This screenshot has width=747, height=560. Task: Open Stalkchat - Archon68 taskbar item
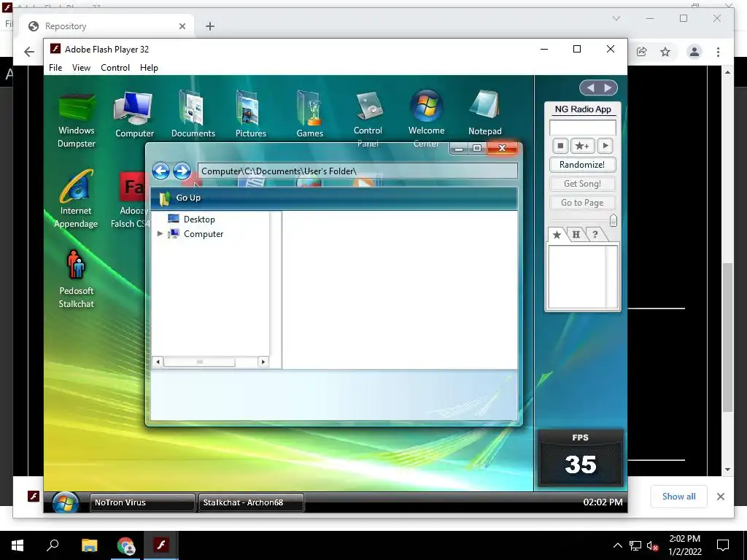click(251, 502)
